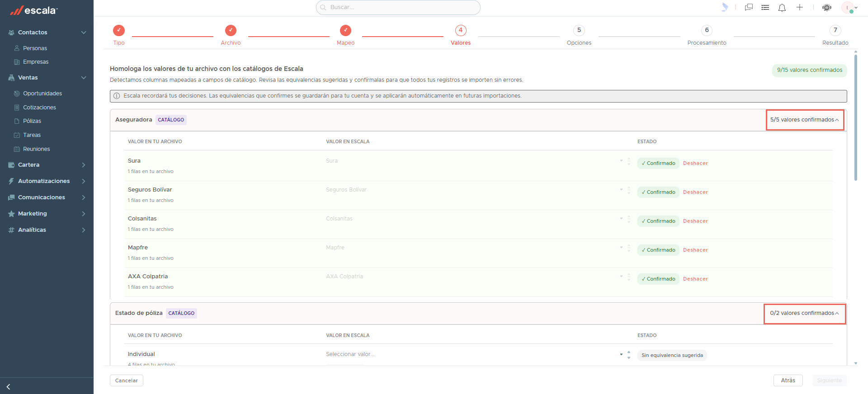
Task: Open Pólizas in the sidebar
Action: tap(32, 121)
